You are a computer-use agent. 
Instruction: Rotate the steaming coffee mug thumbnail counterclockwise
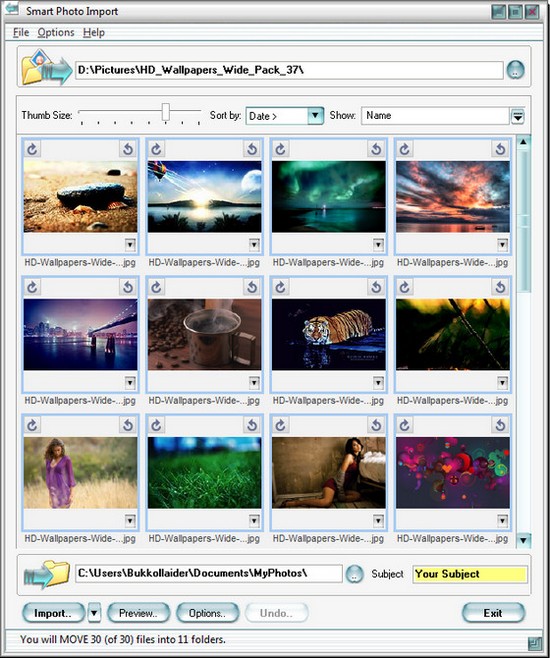[252, 287]
